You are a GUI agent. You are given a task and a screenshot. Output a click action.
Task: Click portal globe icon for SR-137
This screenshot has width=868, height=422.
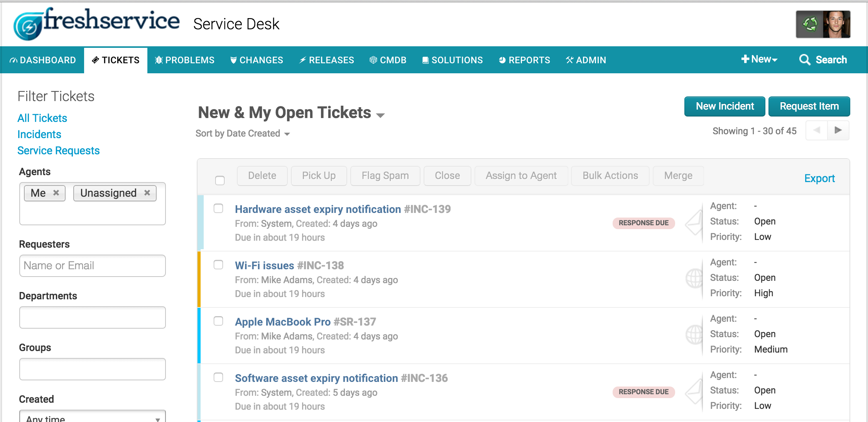(x=694, y=335)
